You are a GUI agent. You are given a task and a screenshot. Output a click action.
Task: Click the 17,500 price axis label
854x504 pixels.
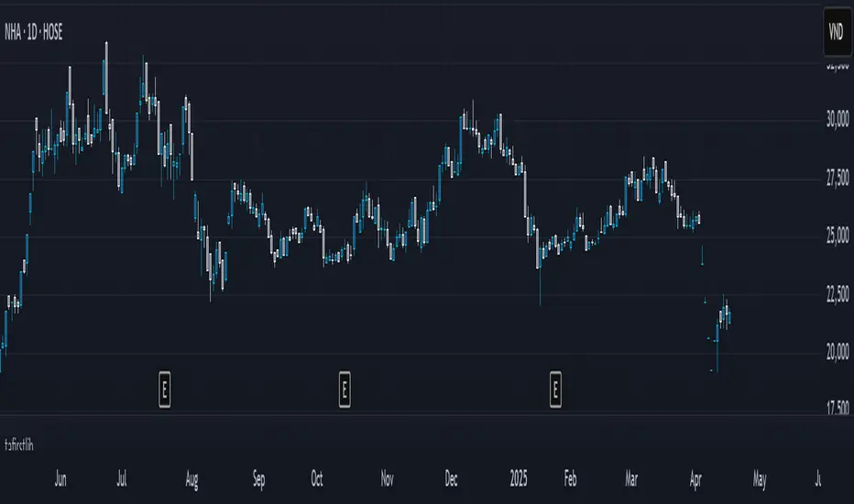[x=838, y=408]
